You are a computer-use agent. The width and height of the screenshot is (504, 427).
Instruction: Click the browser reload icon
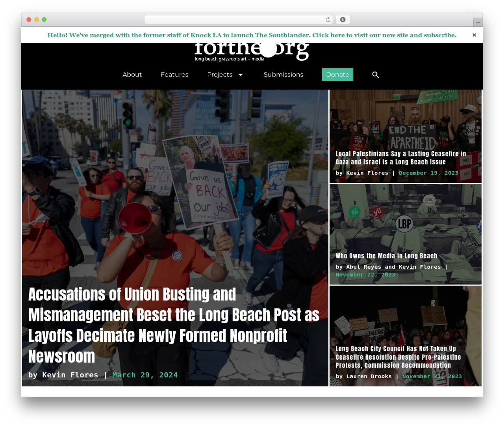[328, 20]
